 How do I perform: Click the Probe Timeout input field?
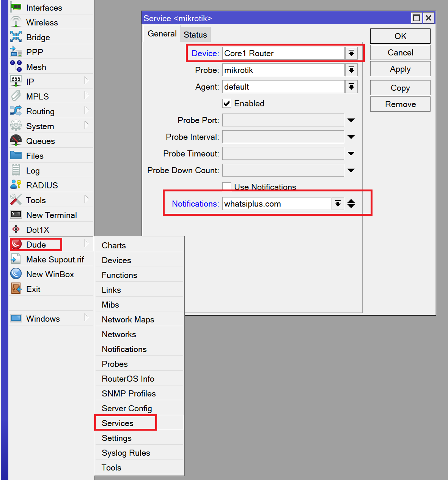tap(283, 153)
